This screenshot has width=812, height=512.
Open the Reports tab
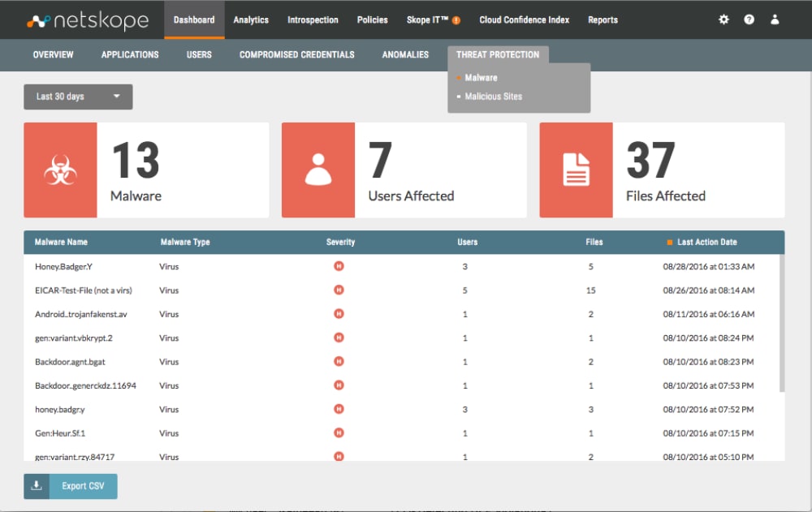point(603,19)
